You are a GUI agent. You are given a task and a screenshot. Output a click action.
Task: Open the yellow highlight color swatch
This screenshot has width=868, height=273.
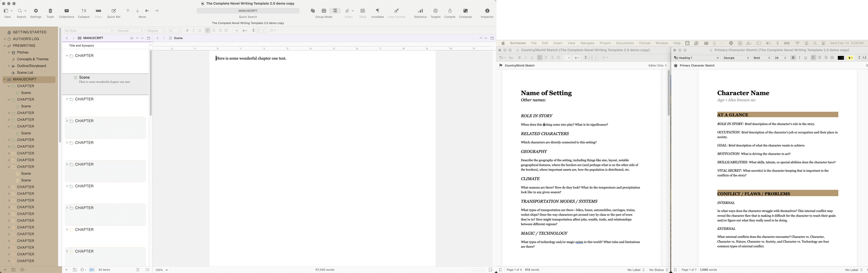pos(850,58)
